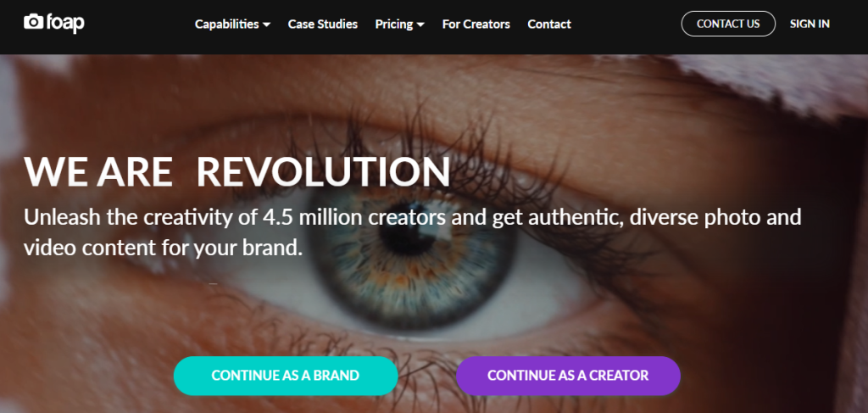Viewport: 868px width, 413px height.
Task: Click the SIGN IN link
Action: click(x=810, y=24)
